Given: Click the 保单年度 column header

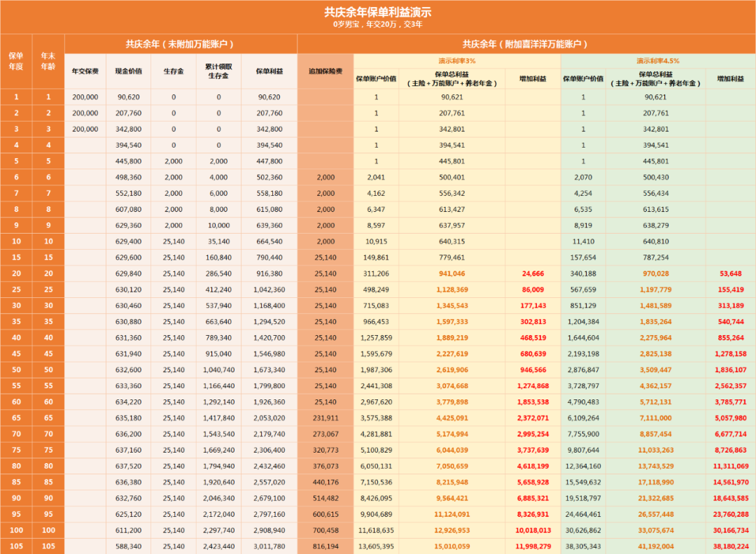Looking at the screenshot, I should pyautogui.click(x=15, y=59).
